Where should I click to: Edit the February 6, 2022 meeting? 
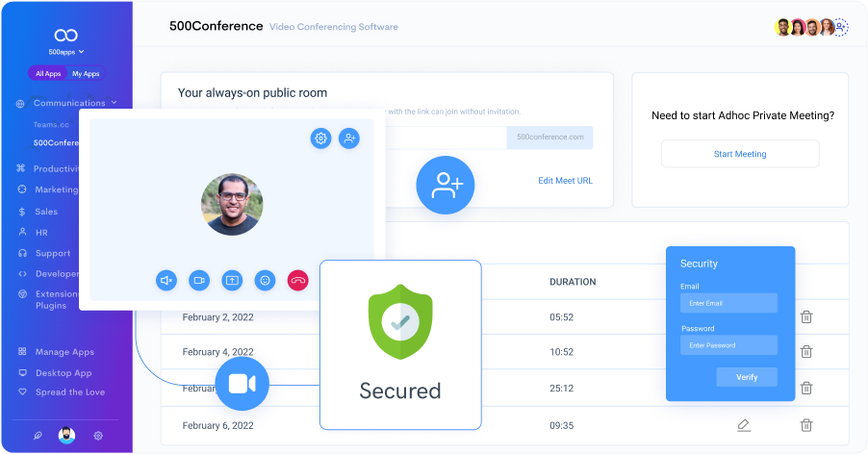click(743, 424)
